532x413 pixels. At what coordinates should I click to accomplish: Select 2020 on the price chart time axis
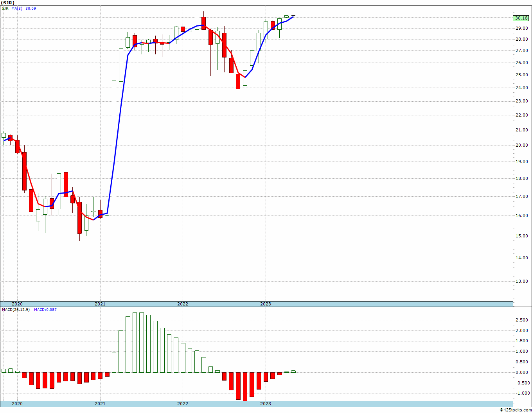click(x=17, y=304)
